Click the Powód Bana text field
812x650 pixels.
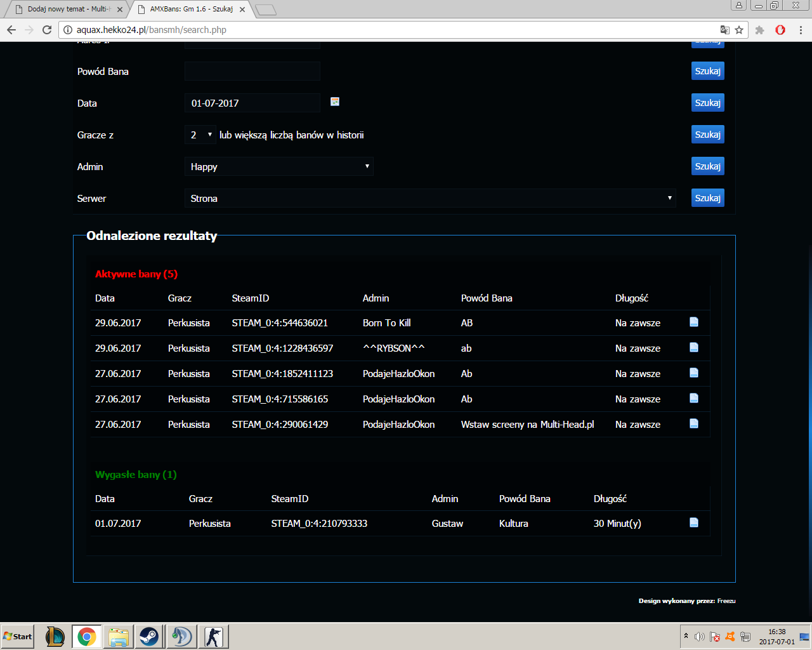point(252,71)
